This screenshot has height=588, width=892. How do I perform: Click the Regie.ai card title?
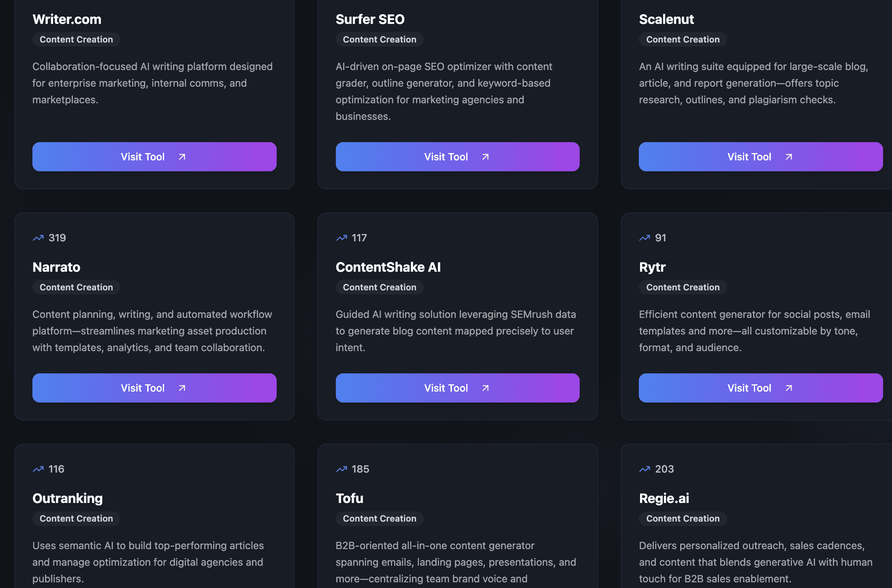point(664,499)
